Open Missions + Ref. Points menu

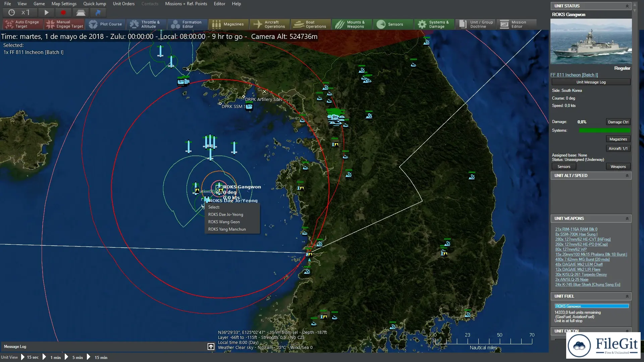[x=186, y=4]
